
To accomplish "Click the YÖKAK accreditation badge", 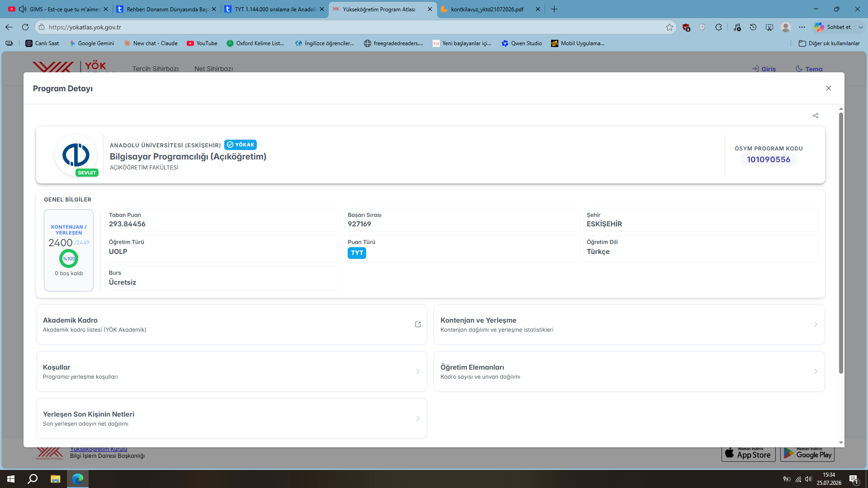I will click(241, 145).
